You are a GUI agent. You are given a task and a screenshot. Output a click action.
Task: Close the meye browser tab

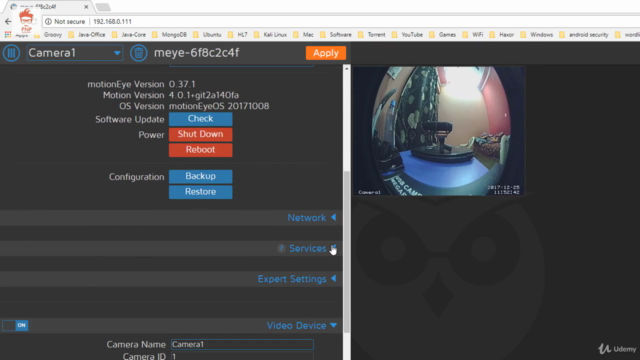point(86,7)
